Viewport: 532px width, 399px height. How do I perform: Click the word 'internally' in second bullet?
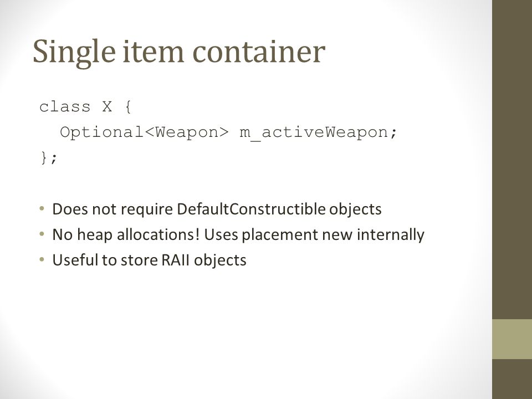coord(391,235)
